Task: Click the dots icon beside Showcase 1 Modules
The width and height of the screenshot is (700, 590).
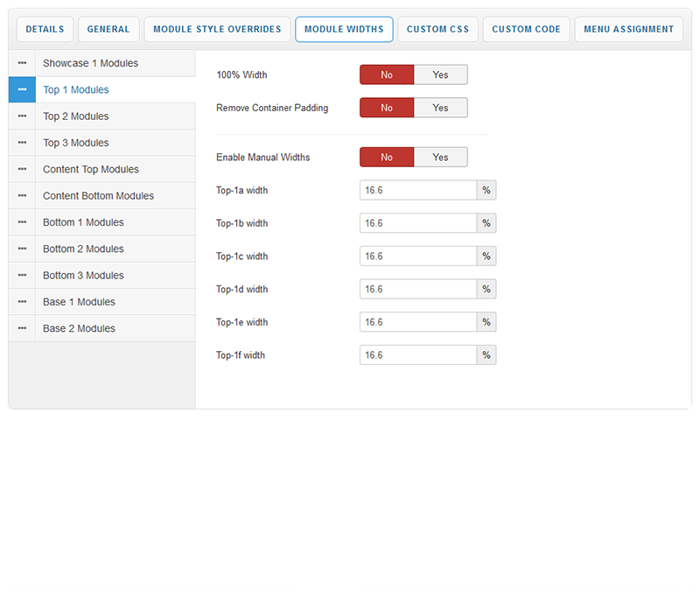Action: [x=22, y=63]
